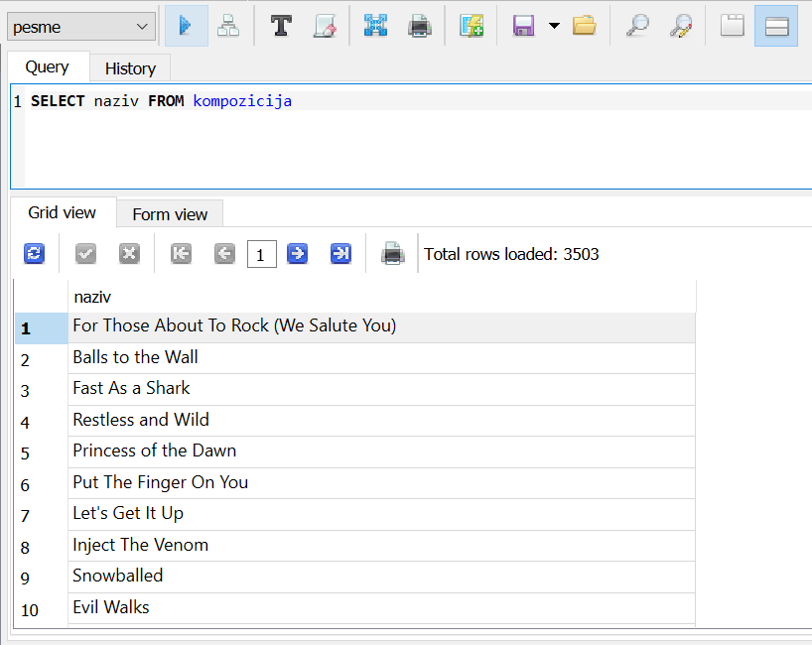Click the naziv column header
Viewport: 812px width, 645px height.
381,297
